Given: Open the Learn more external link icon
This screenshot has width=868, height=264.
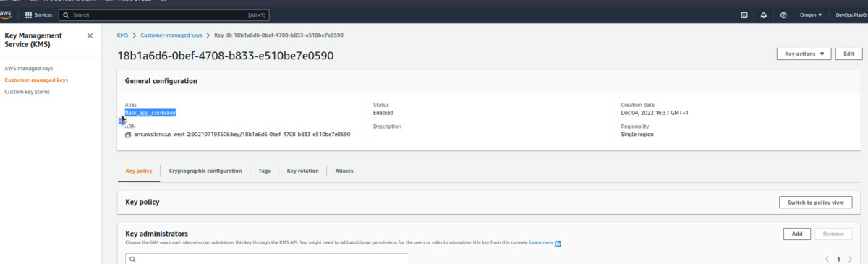Looking at the screenshot, I should pos(558,243).
